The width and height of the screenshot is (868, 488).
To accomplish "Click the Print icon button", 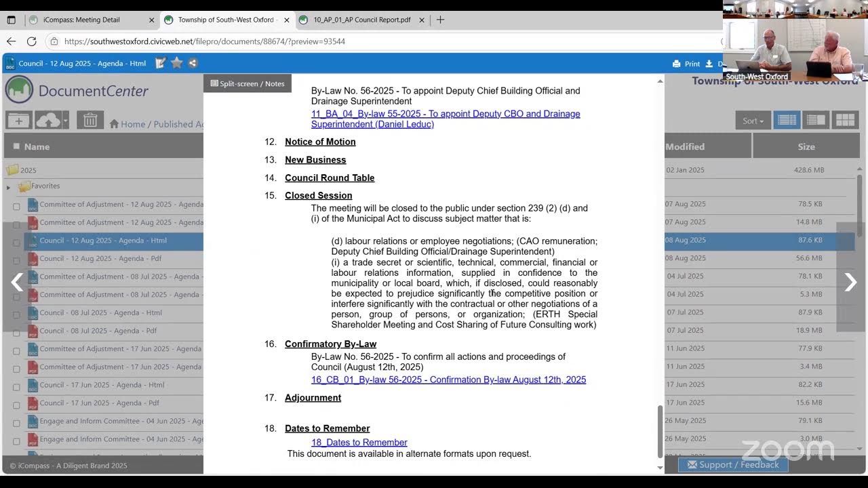I will [x=686, y=64].
